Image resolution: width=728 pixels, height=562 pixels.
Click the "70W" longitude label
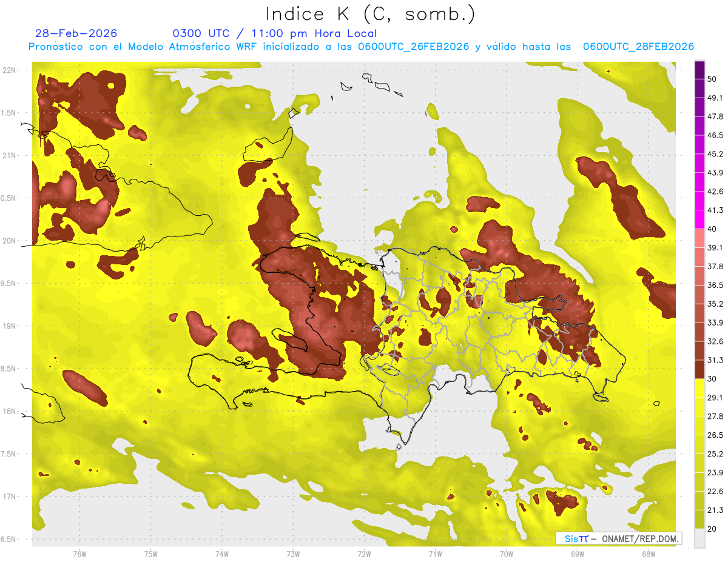pos(507,554)
